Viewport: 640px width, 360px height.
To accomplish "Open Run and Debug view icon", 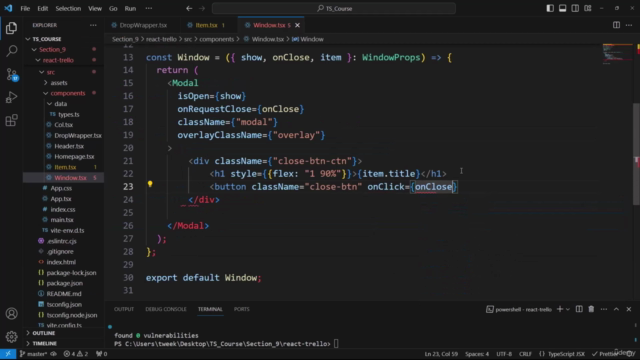I will tap(11, 97).
